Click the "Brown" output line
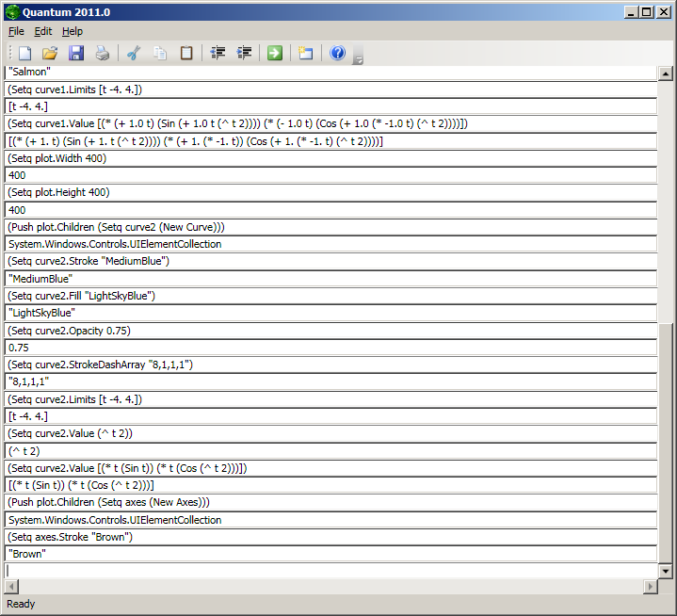This screenshot has width=677, height=616. pyautogui.click(x=330, y=554)
